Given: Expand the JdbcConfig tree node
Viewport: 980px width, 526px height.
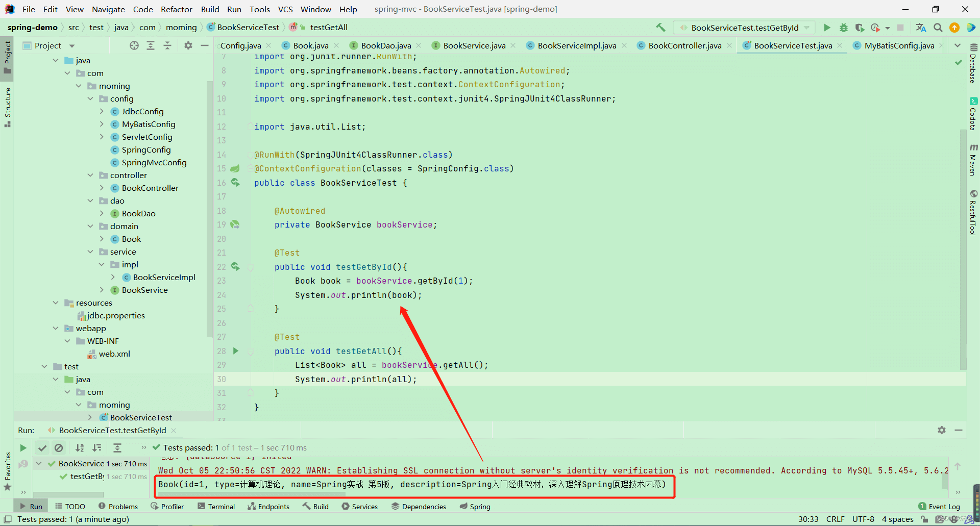Looking at the screenshot, I should tap(102, 111).
